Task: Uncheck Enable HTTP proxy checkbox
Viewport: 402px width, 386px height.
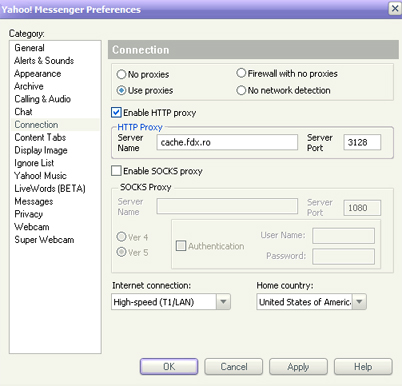Action: click(116, 113)
